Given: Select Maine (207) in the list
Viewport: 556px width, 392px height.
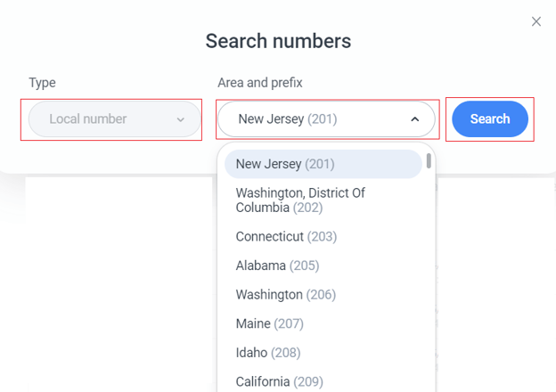Looking at the screenshot, I should [x=268, y=323].
